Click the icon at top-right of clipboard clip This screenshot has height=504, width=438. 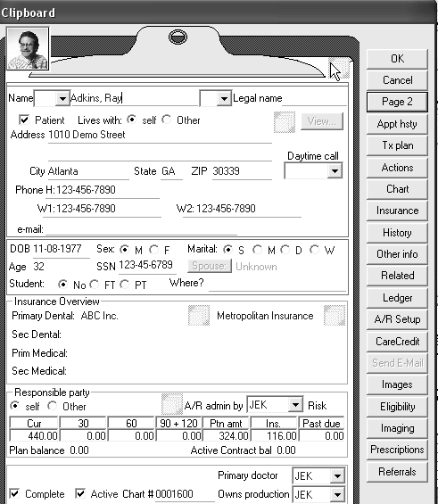[339, 68]
